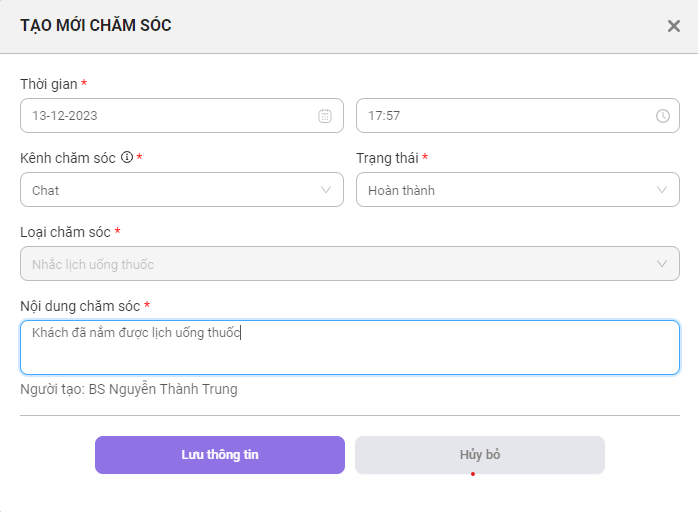Viewport: 698px width, 512px height.
Task: Click the Người tạo BS Nguyễn Thành Trung text
Action: [129, 390]
